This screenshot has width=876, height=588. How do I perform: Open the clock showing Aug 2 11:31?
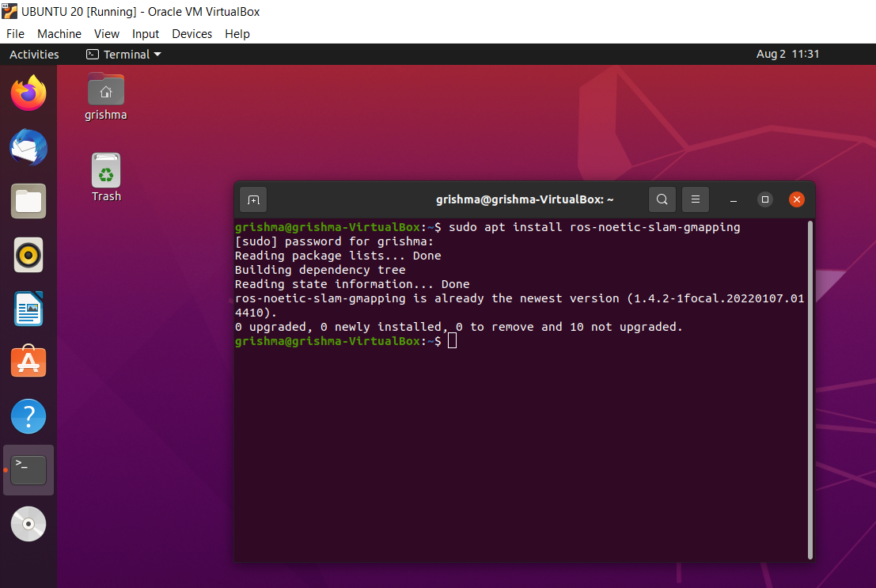[787, 55]
